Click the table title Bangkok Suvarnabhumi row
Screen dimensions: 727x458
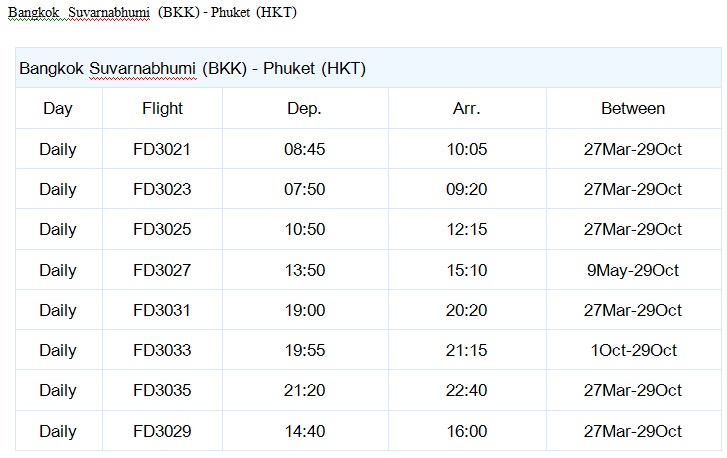coord(369,68)
